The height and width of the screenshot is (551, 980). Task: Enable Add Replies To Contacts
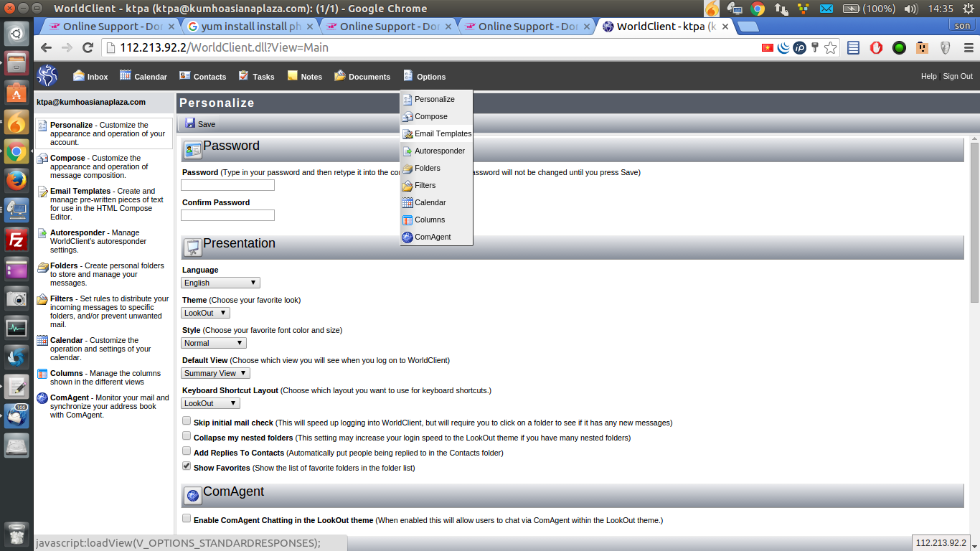point(187,451)
